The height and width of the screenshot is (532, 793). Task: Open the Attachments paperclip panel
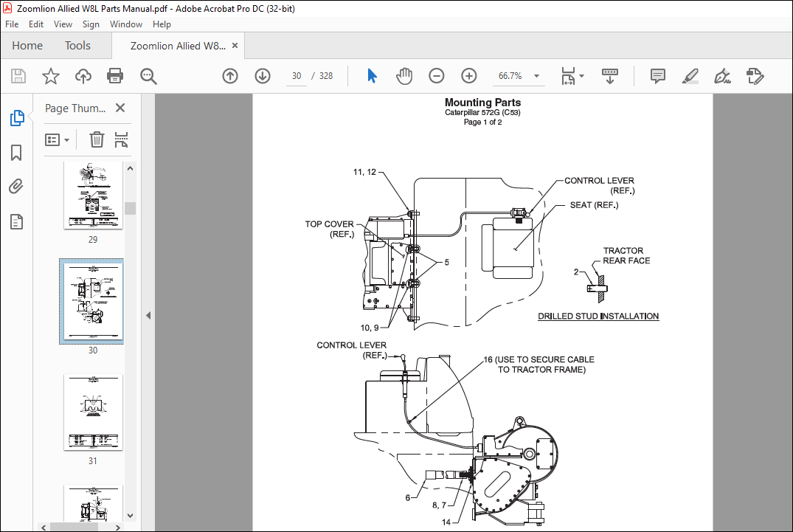(16, 187)
